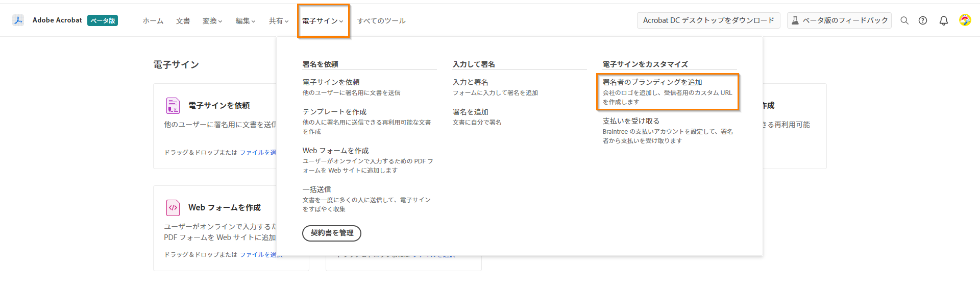Click the 署名を依頼 section heading
Image resolution: width=980 pixels, height=287 pixels.
pyautogui.click(x=320, y=64)
